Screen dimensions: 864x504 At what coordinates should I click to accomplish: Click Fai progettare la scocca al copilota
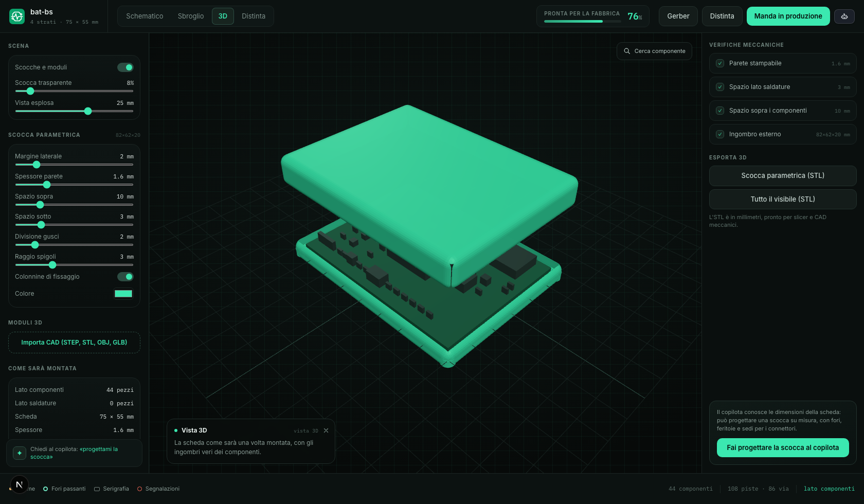[x=783, y=448]
